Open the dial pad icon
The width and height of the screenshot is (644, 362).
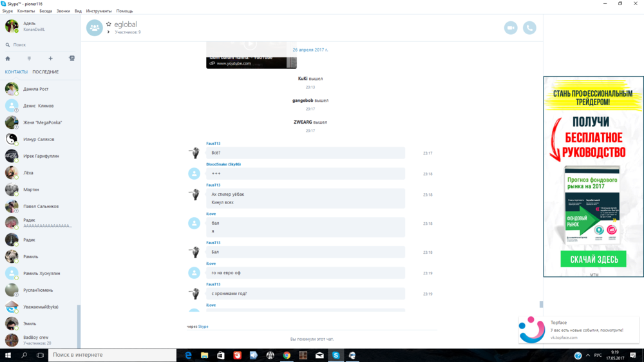coord(29,59)
